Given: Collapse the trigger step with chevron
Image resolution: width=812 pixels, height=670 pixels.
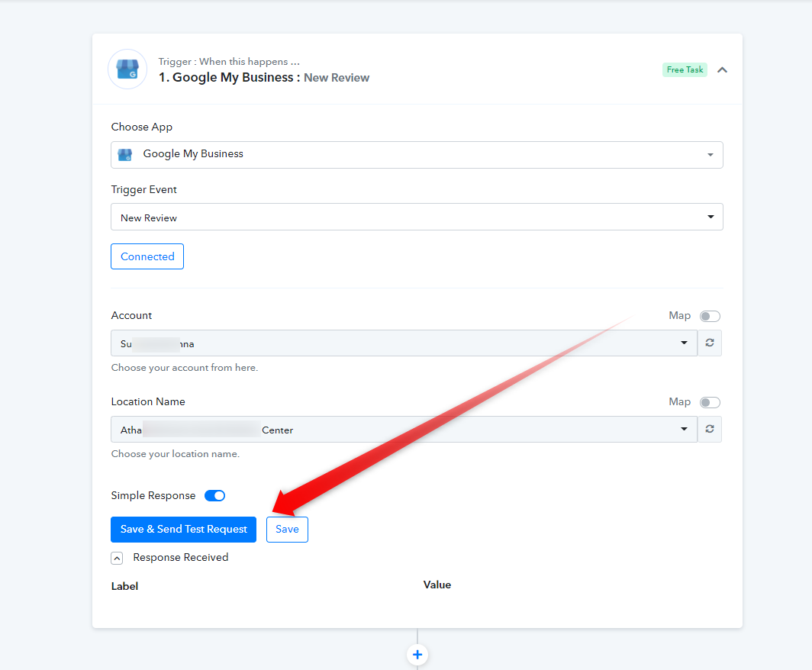Looking at the screenshot, I should [722, 70].
